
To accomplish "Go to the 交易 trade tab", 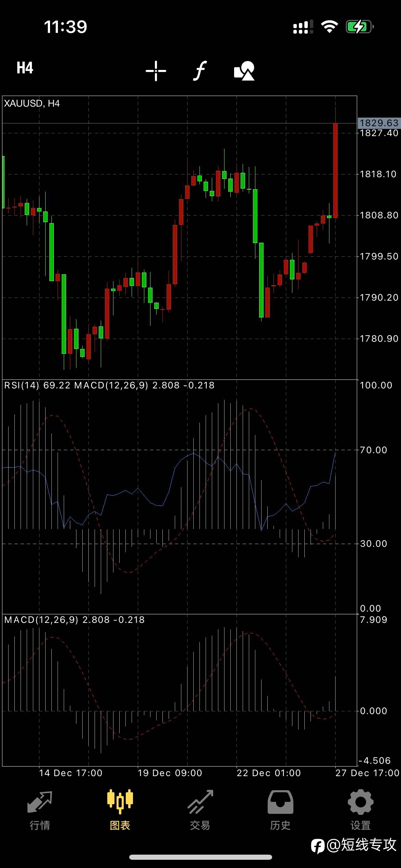I will click(200, 810).
